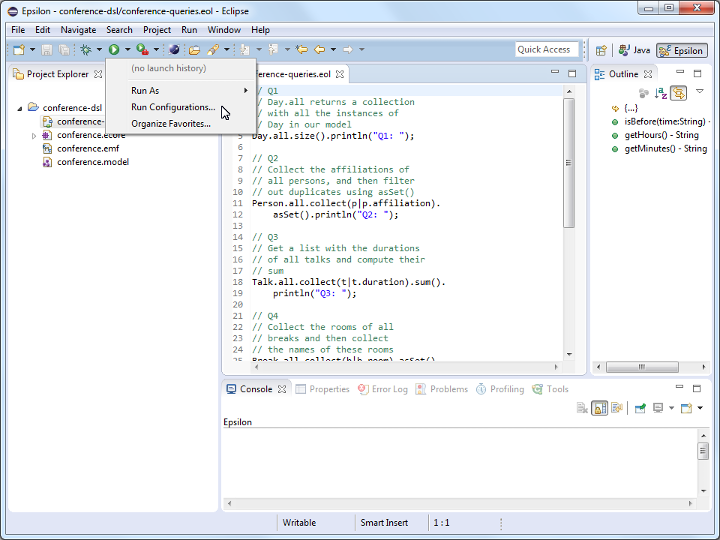Screen dimensions: 720x540
Task: Click the Save icon in toolbar
Action: point(47,49)
